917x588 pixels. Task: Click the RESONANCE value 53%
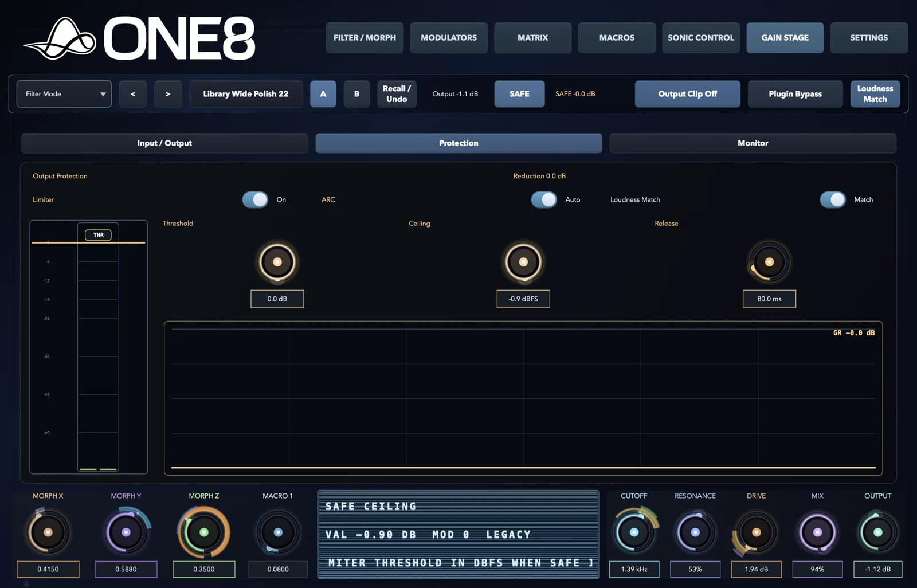click(695, 569)
